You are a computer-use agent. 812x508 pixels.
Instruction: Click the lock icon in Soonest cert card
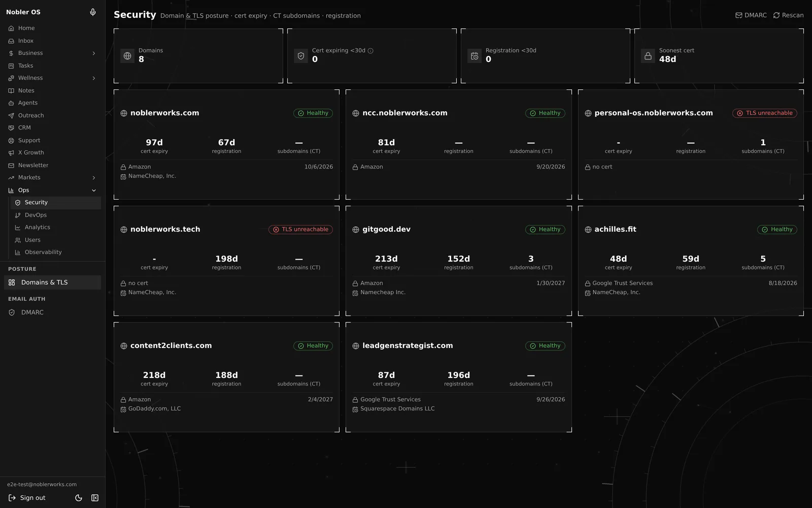648,56
